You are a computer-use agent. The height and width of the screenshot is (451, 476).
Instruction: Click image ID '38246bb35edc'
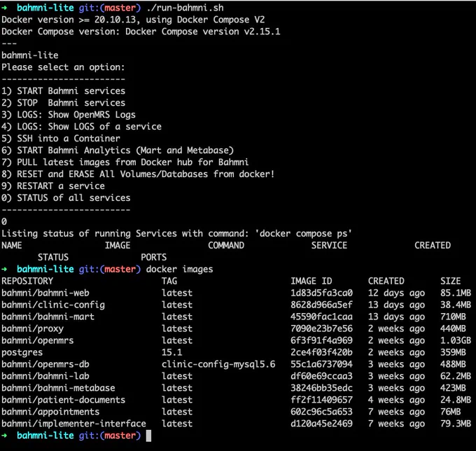coord(322,388)
